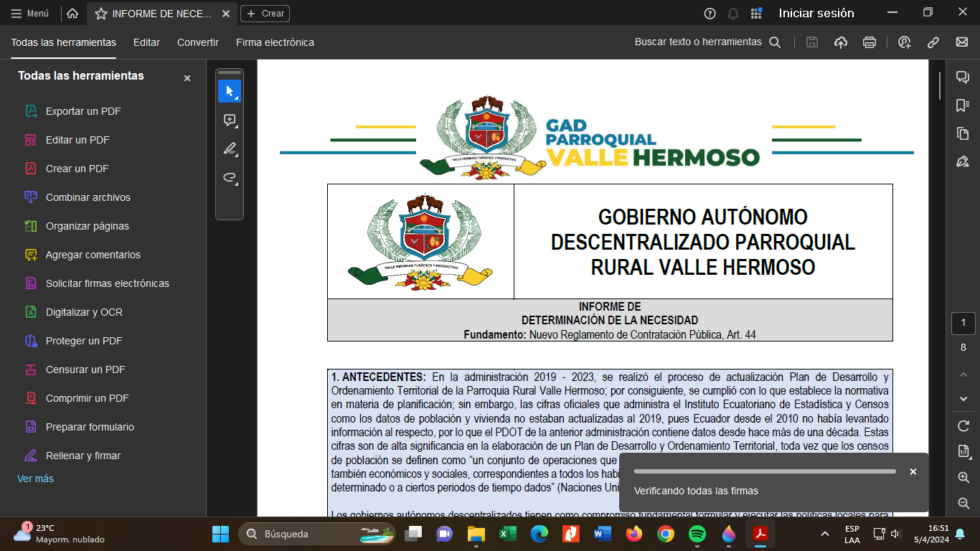980x551 pixels.
Task: Click the rotate page icon
Action: (963, 426)
